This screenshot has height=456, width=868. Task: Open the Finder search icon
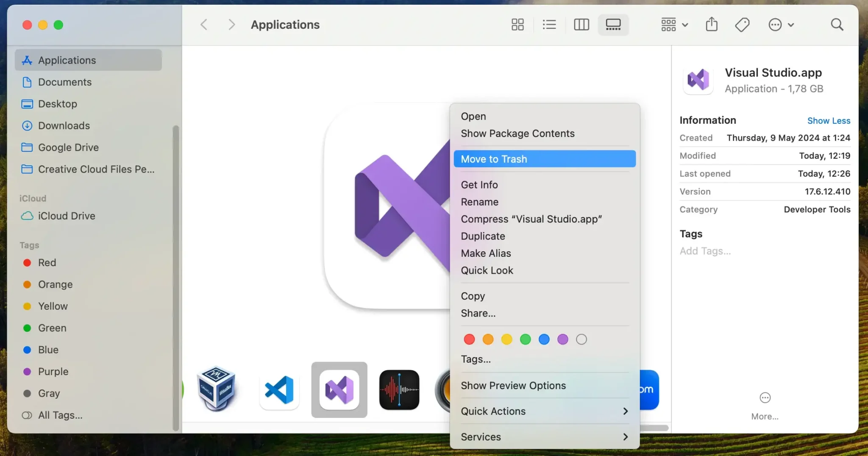click(x=837, y=25)
